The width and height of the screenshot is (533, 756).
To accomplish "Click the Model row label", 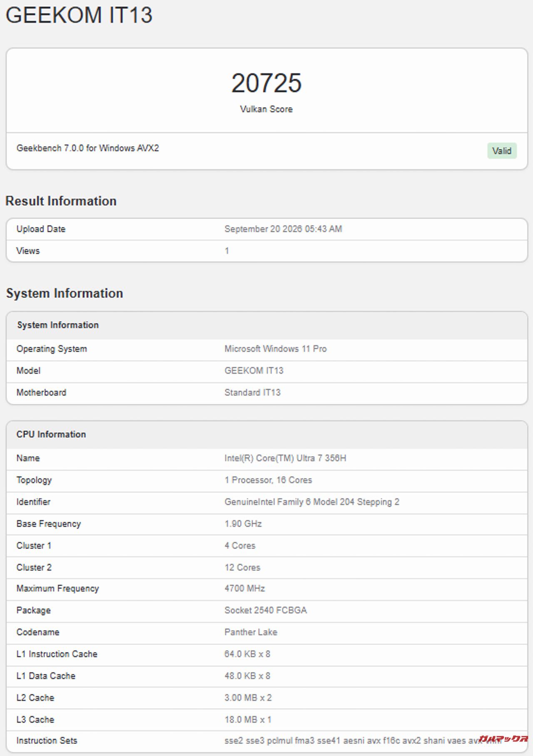I will [28, 370].
